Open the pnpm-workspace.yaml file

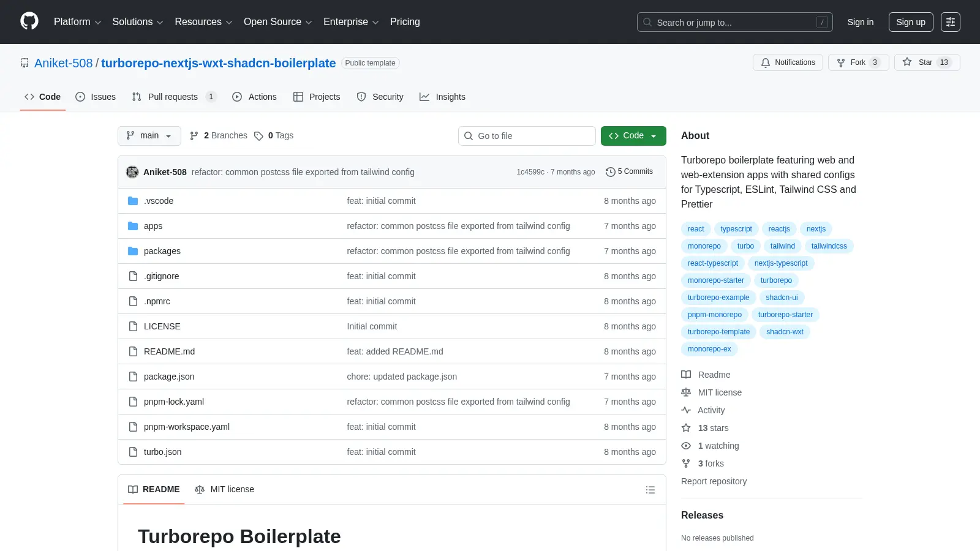187,427
